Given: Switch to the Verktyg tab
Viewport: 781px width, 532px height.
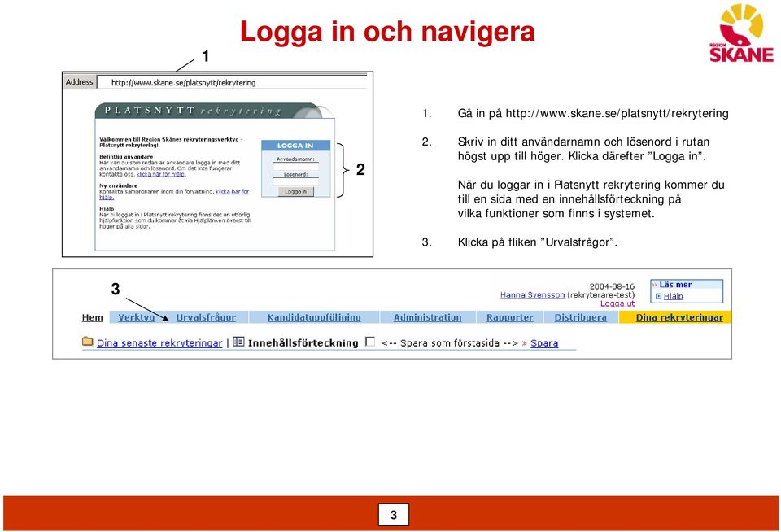Looking at the screenshot, I should pyautogui.click(x=136, y=317).
